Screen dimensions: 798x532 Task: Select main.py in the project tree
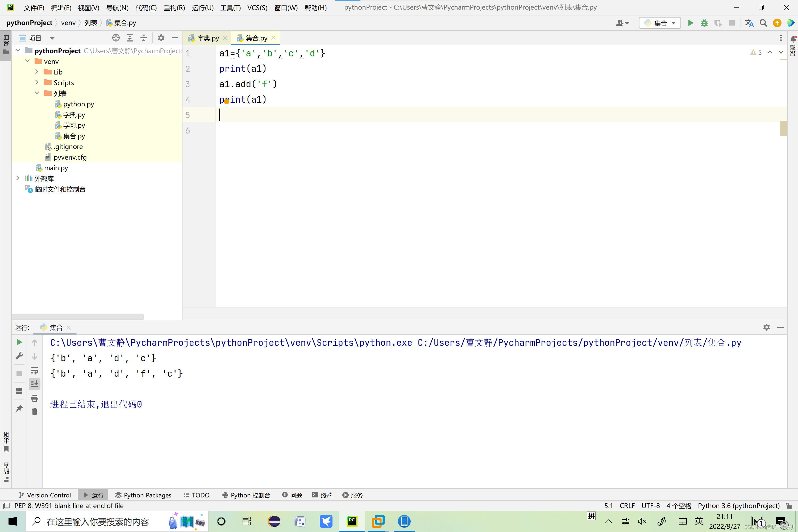[52, 168]
